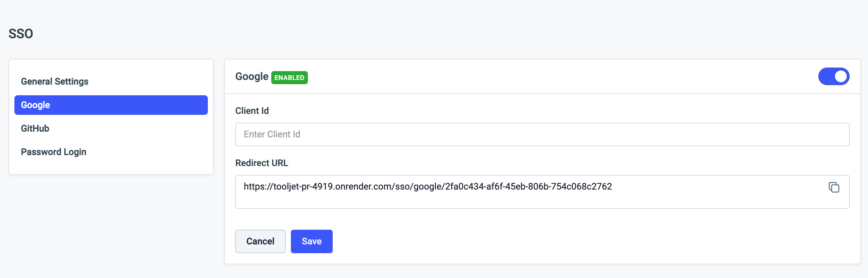Click the green ENABLED badge
This screenshot has width=868, height=278.
click(289, 77)
